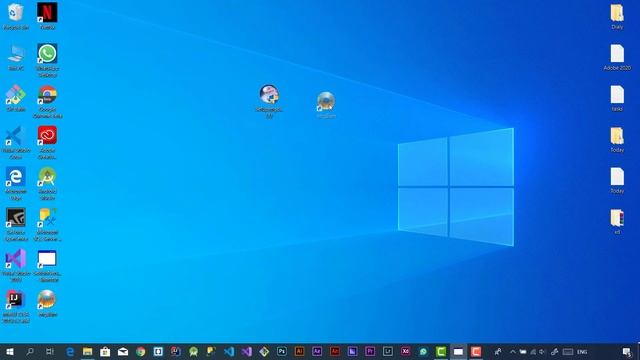This screenshot has width=640, height=360.
Task: Open Microsoft Edge from the taskbar
Action: pyautogui.click(x=70, y=351)
